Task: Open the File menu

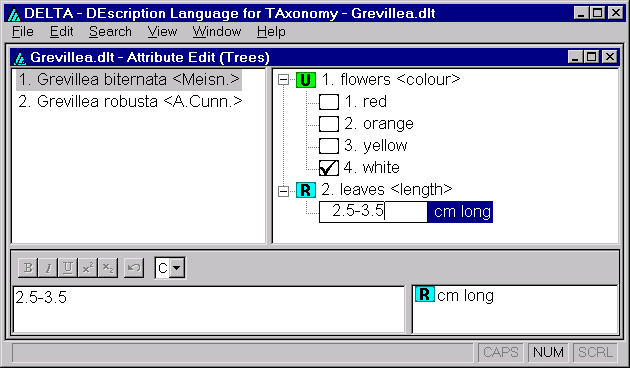Action: [22, 31]
